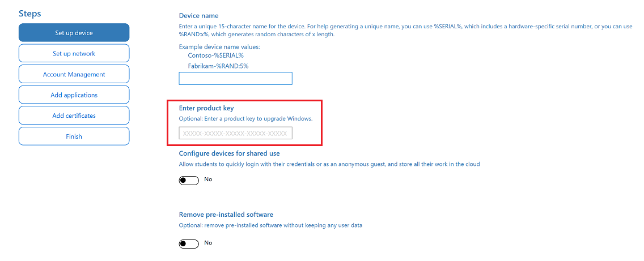Click the Finish step button
The width and height of the screenshot is (644, 261).
(74, 136)
